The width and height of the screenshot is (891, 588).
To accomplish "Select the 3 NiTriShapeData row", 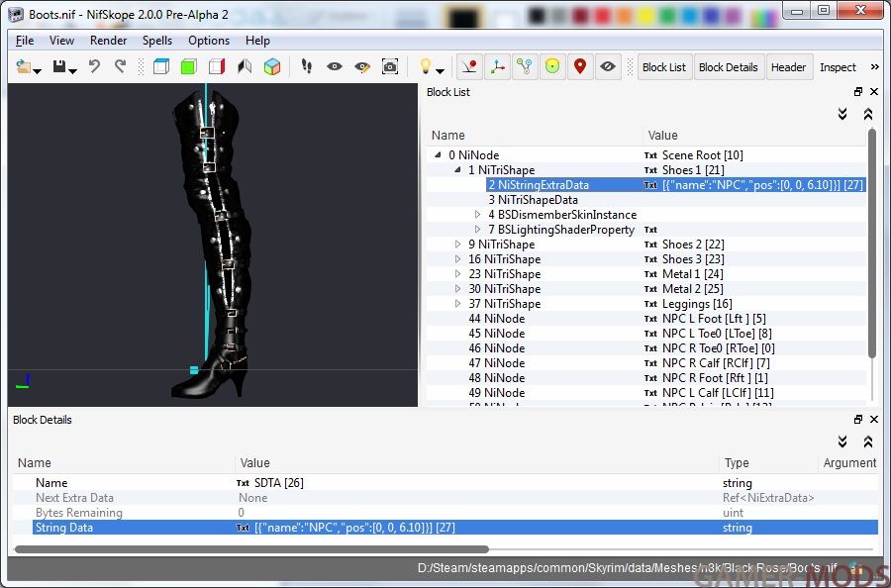I will coord(646,200).
